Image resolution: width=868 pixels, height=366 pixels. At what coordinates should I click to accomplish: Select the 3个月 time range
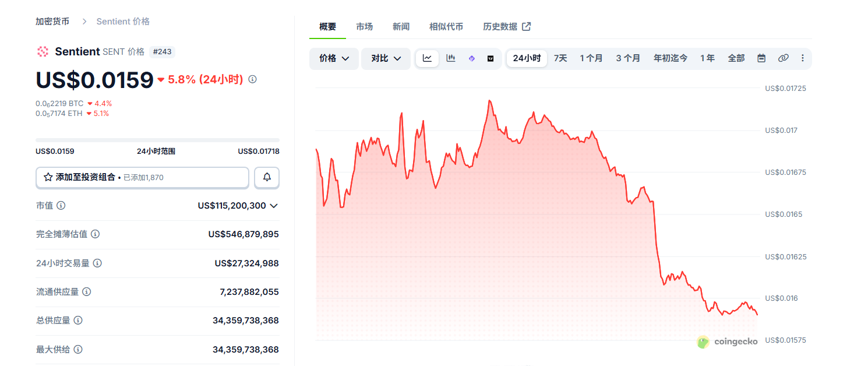coord(628,58)
